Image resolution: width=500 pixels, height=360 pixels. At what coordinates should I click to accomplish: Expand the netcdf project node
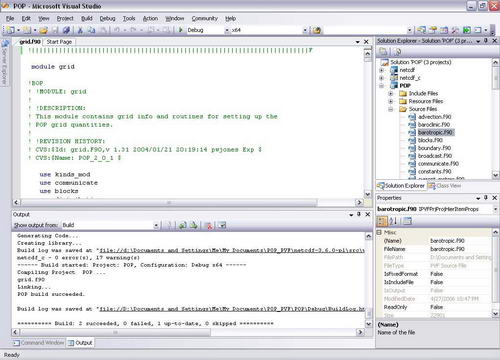[382, 70]
